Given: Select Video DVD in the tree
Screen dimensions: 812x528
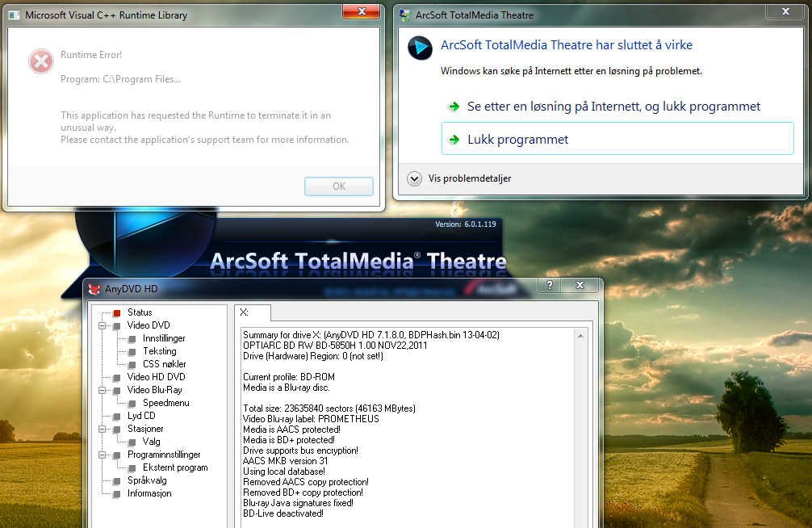Looking at the screenshot, I should 149,325.
